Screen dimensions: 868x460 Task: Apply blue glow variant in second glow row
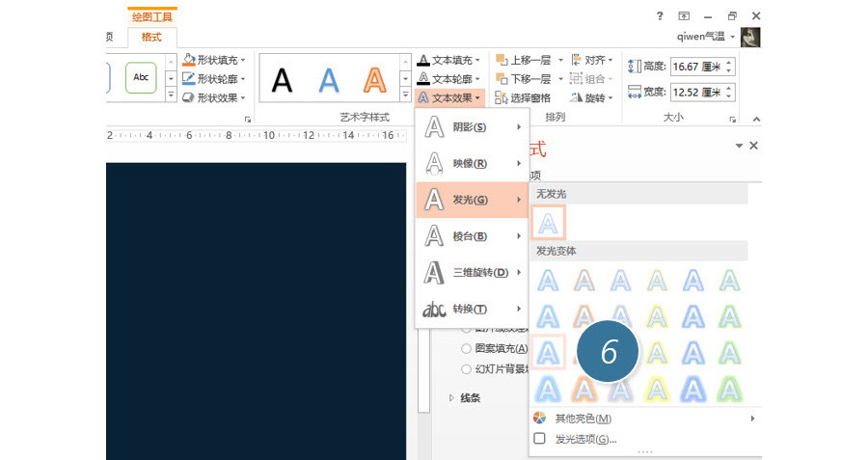(x=548, y=317)
